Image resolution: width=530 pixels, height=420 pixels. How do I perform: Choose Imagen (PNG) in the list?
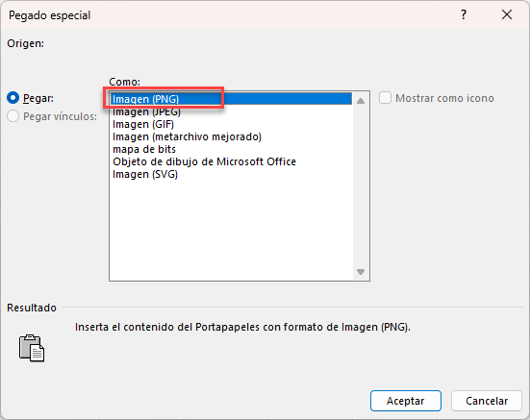coord(232,99)
